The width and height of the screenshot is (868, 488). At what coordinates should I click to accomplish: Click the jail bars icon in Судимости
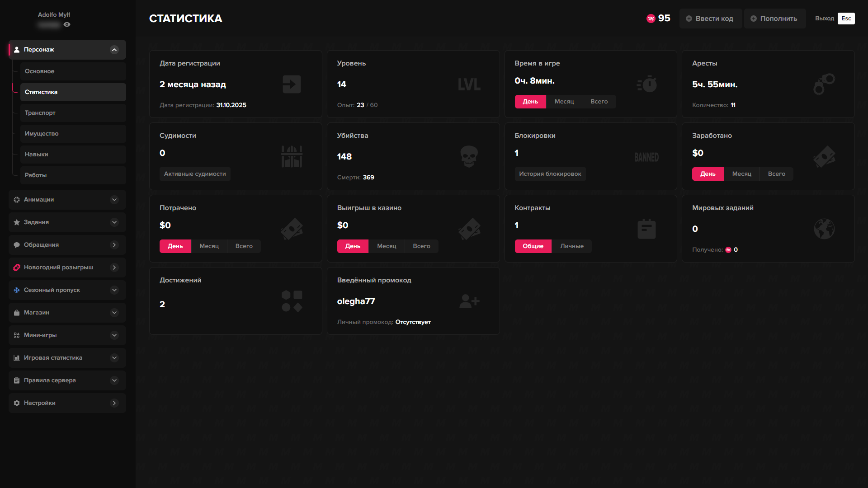pos(292,156)
